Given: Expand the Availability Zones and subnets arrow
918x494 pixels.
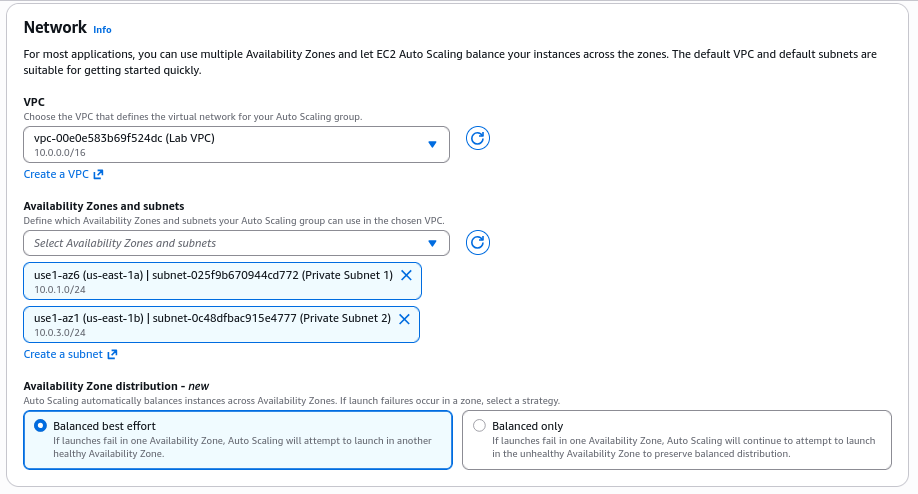Looking at the screenshot, I should 432,243.
